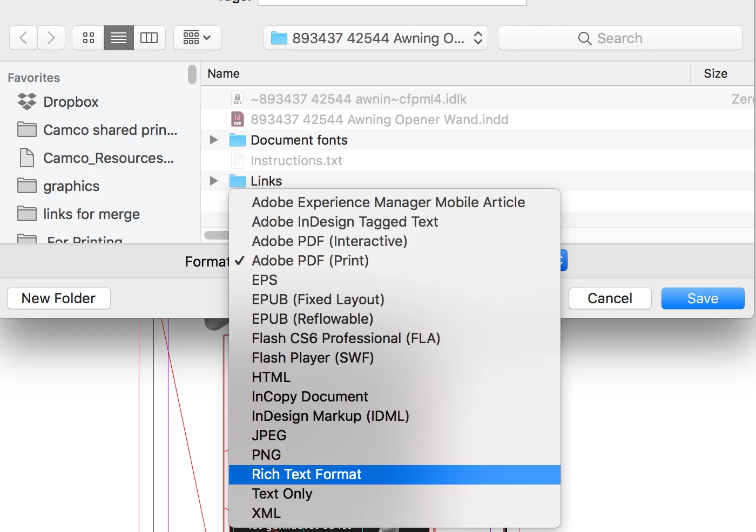Viewport: 756px width, 532px height.
Task: Select the Links folder row
Action: click(x=478, y=181)
